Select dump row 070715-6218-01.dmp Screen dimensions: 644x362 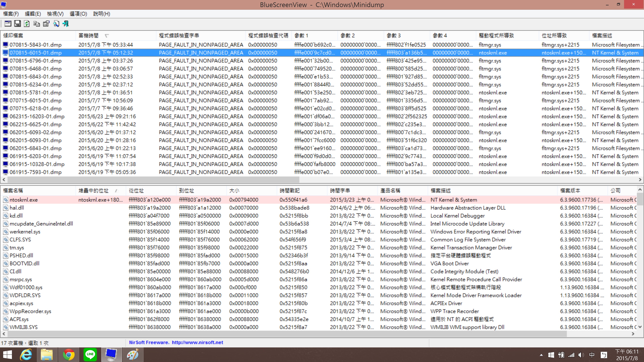pyautogui.click(x=322, y=108)
